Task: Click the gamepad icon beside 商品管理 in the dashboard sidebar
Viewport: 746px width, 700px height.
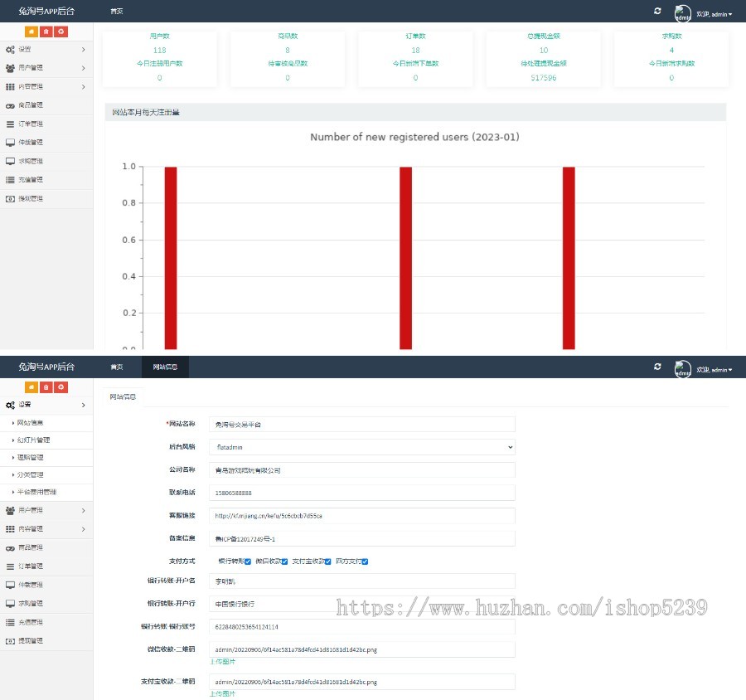Action: (10, 105)
